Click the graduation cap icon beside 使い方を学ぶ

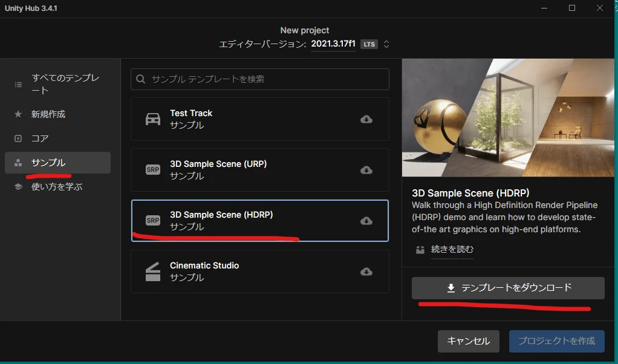click(x=18, y=187)
